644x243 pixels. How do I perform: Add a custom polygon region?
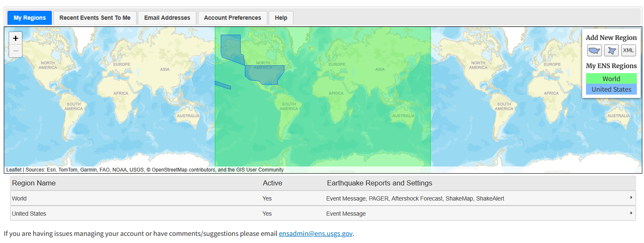pos(611,50)
